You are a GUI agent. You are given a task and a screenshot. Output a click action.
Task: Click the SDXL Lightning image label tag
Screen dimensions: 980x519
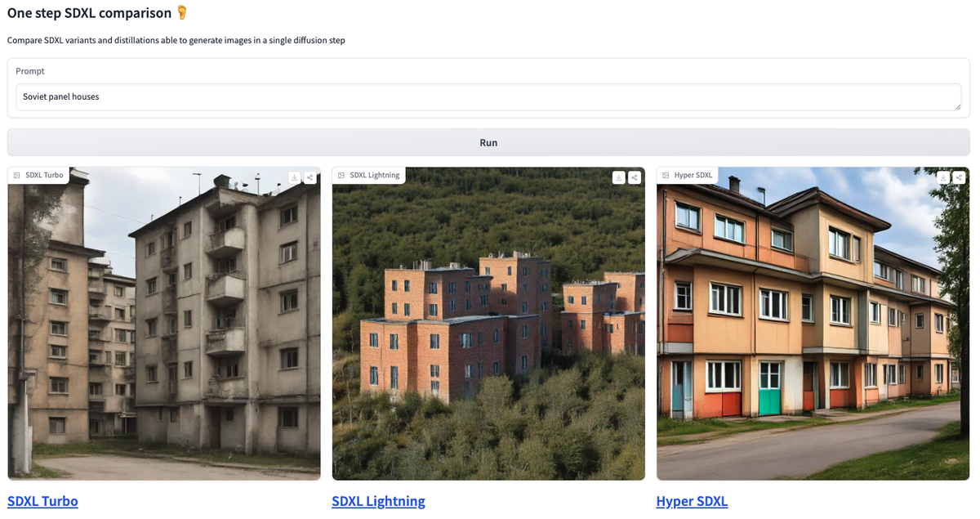pos(369,175)
